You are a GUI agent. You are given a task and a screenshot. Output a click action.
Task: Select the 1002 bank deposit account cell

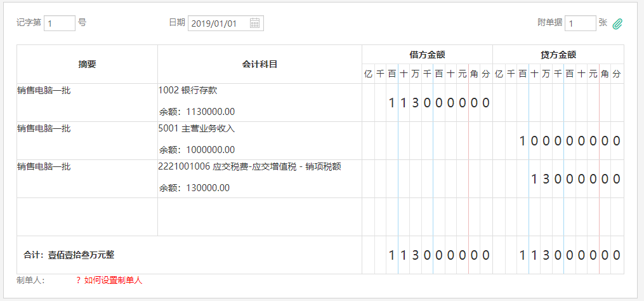(260, 102)
